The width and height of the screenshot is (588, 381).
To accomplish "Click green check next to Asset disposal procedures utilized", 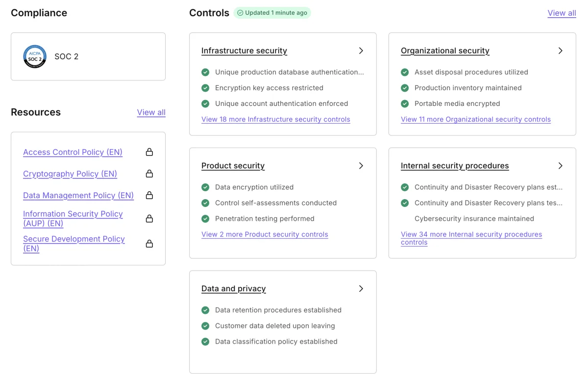I will coord(405,72).
